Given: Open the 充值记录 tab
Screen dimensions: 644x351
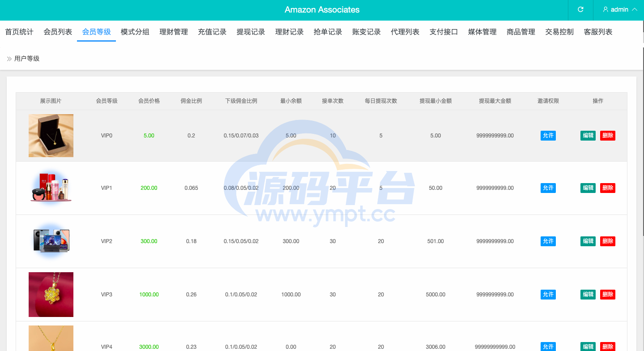Looking at the screenshot, I should [x=212, y=32].
